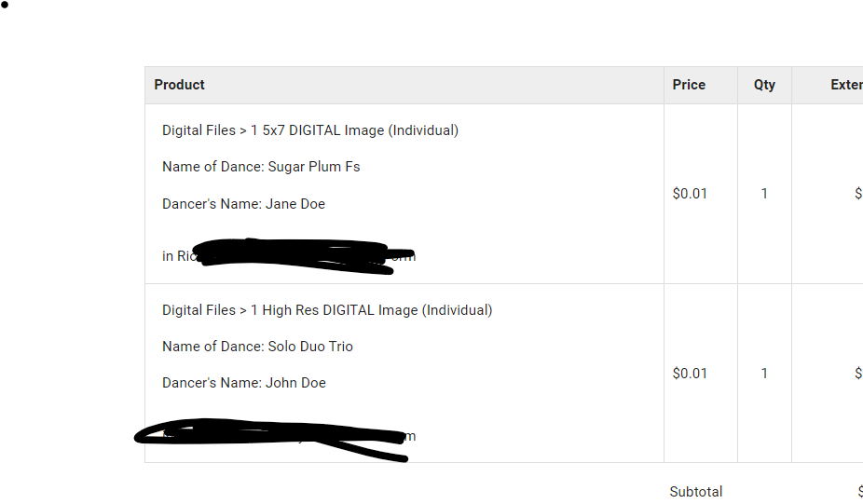Click 'Name of Dance: Sugar Plum Fs' text
The width and height of the screenshot is (863, 504).
pyautogui.click(x=261, y=167)
